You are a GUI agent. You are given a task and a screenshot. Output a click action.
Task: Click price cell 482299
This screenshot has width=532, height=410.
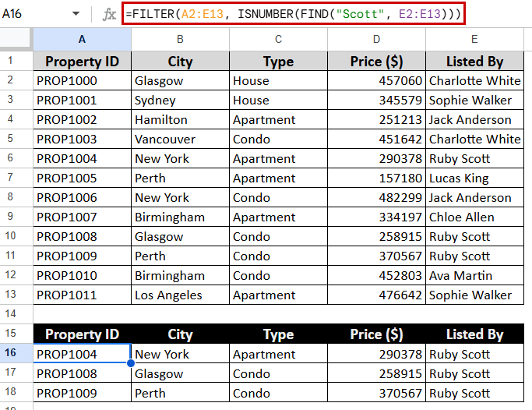(x=376, y=197)
